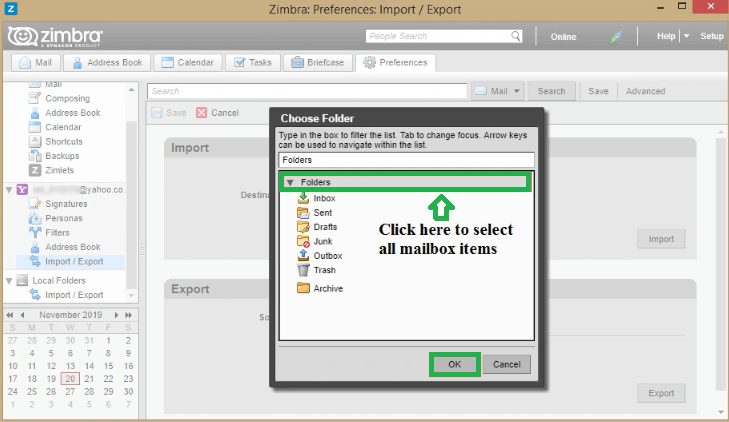Open the Help dropdown arrow
This screenshot has width=729, height=422.
(x=686, y=36)
